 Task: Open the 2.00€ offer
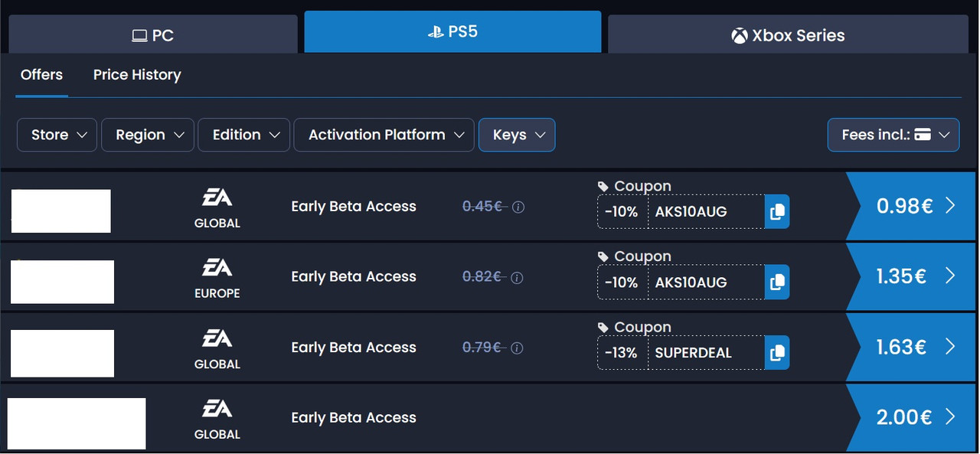(912, 417)
